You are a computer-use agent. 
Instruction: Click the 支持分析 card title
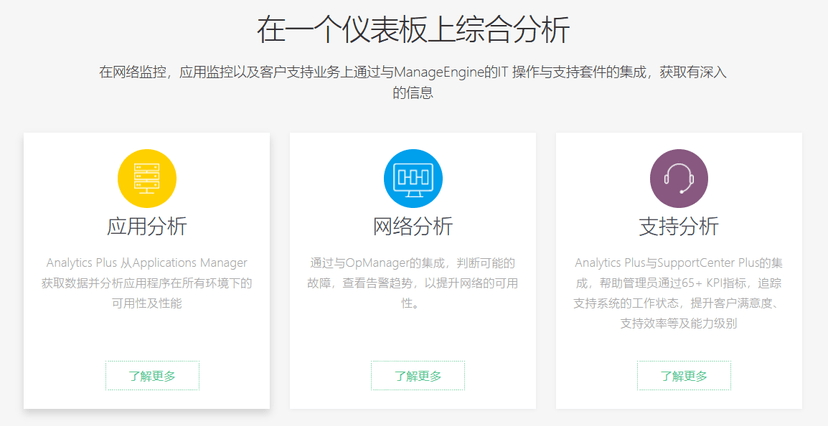click(678, 226)
